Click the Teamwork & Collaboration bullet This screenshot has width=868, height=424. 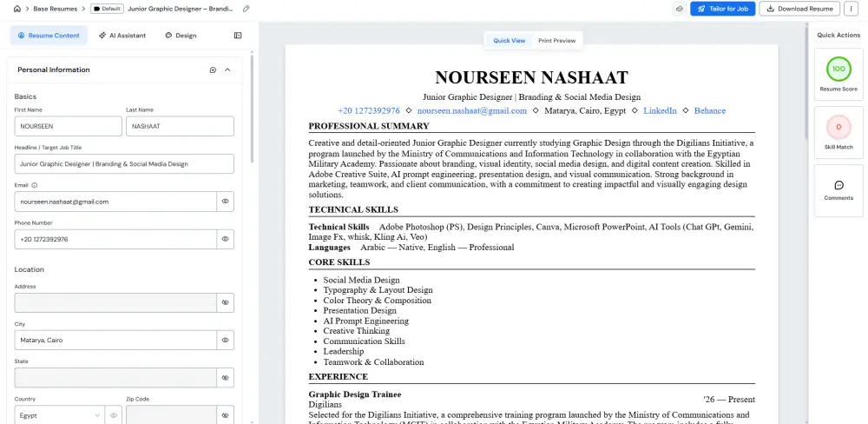point(373,362)
